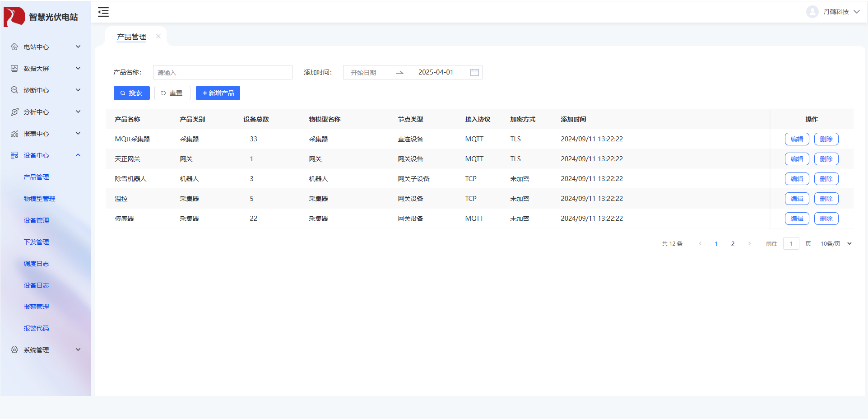The image size is (868, 419).
Task: Open 报警代码 in the sidebar
Action: [x=37, y=328]
